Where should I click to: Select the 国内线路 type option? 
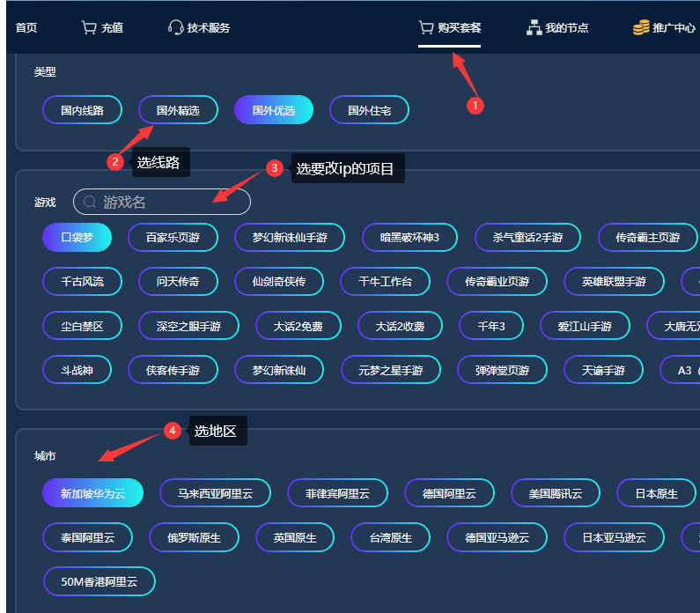(x=82, y=110)
